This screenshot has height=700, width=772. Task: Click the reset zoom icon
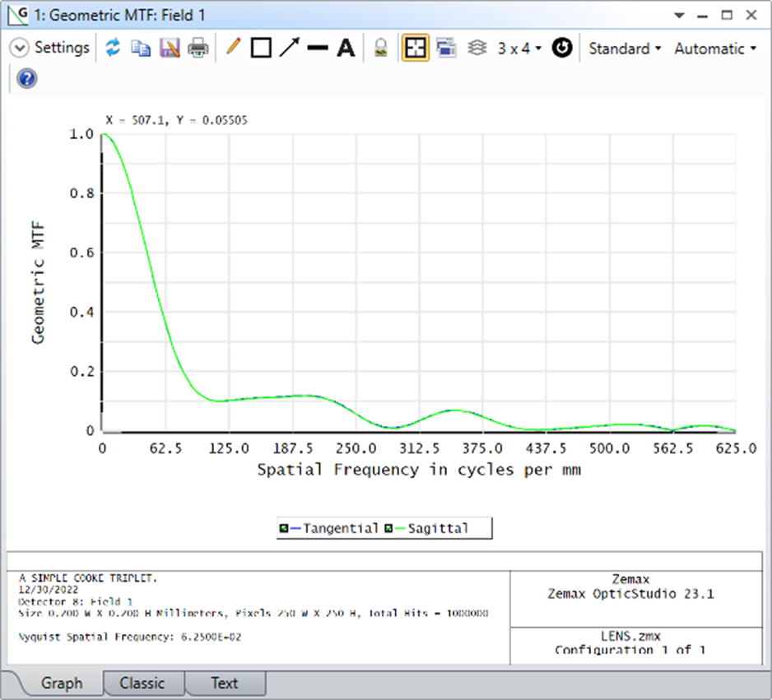click(561, 48)
